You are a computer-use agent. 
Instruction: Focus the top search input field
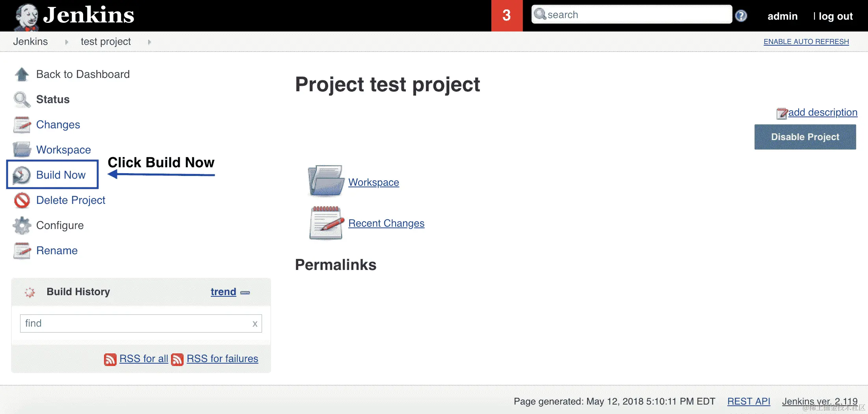coord(632,15)
